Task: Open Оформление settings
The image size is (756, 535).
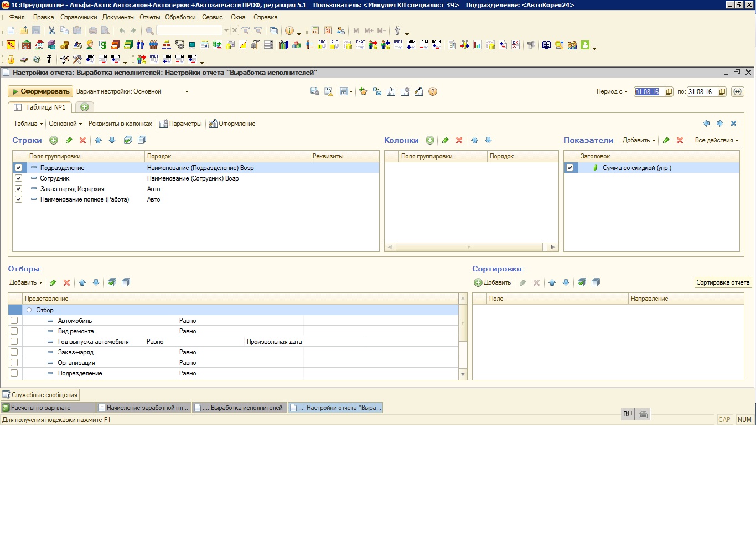Action: coord(232,124)
